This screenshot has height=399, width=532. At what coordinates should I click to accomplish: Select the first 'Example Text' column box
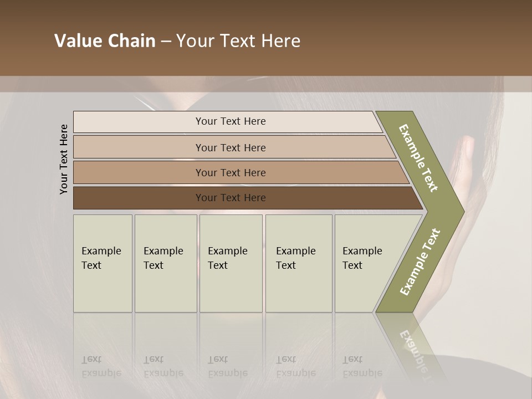pyautogui.click(x=103, y=263)
